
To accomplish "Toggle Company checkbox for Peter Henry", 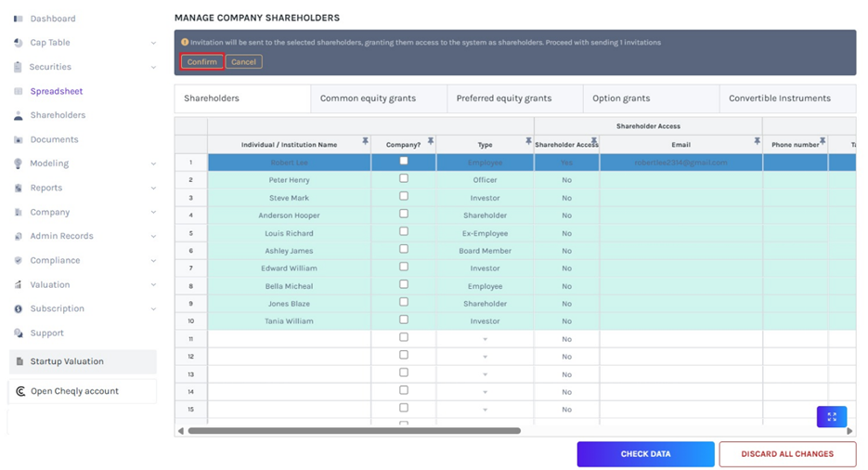I will pyautogui.click(x=403, y=179).
